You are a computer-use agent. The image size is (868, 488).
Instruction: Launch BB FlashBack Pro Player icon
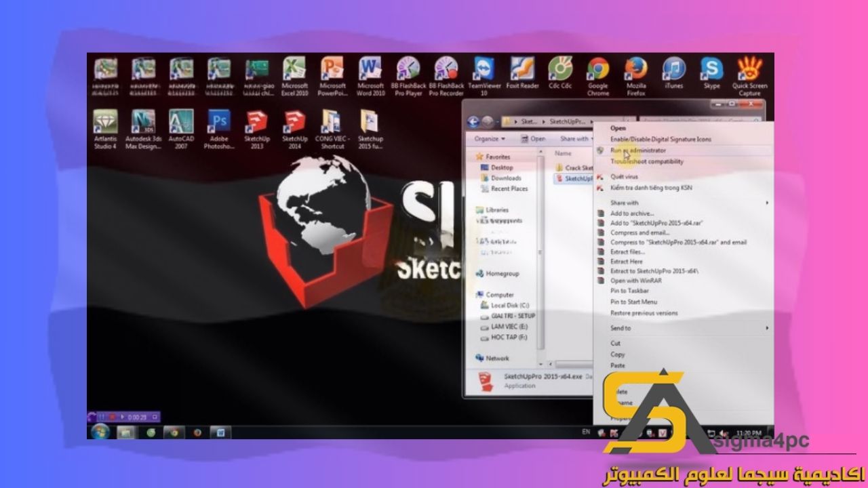pos(408,76)
